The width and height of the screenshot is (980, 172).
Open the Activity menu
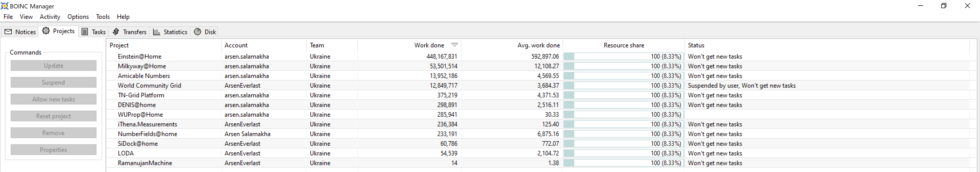[x=50, y=17]
